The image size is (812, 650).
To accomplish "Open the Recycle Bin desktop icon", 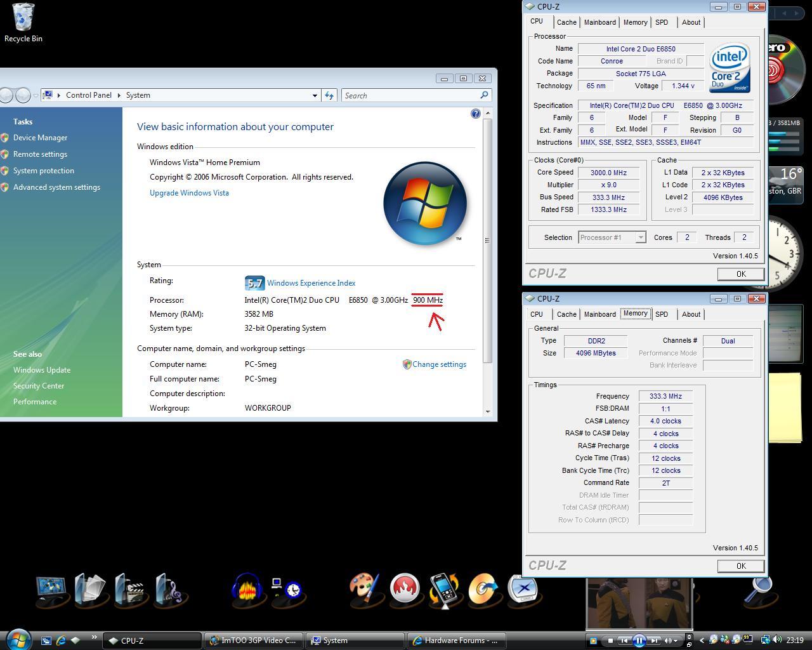I will [23, 23].
